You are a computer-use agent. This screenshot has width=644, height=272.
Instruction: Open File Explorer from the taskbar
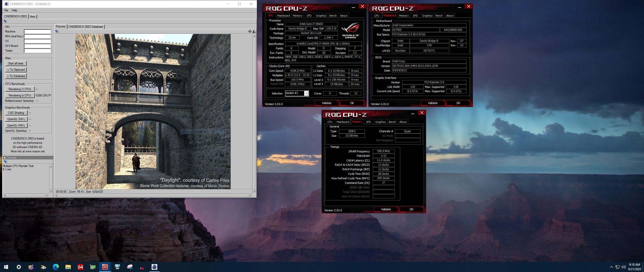tap(68, 267)
